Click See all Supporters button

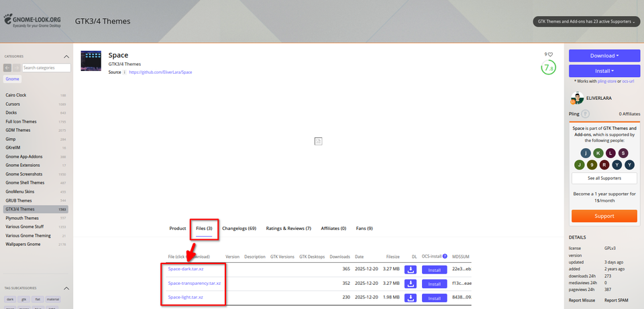pyautogui.click(x=604, y=178)
